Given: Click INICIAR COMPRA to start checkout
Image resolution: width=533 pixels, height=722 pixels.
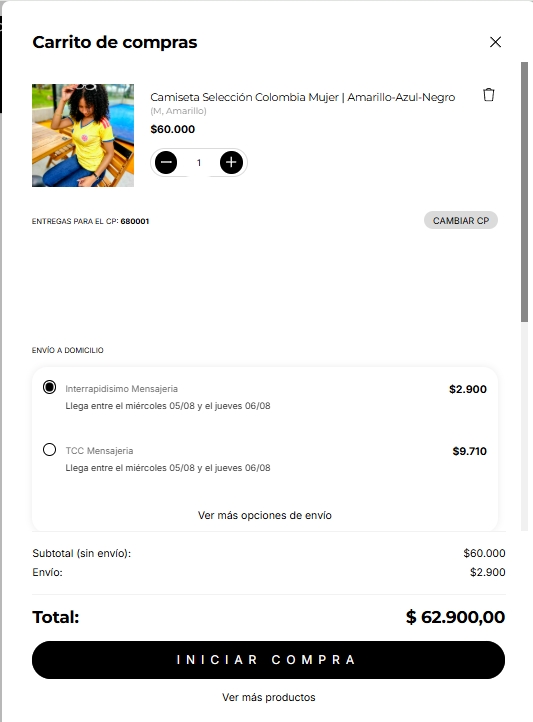Looking at the screenshot, I should click(x=268, y=660).
